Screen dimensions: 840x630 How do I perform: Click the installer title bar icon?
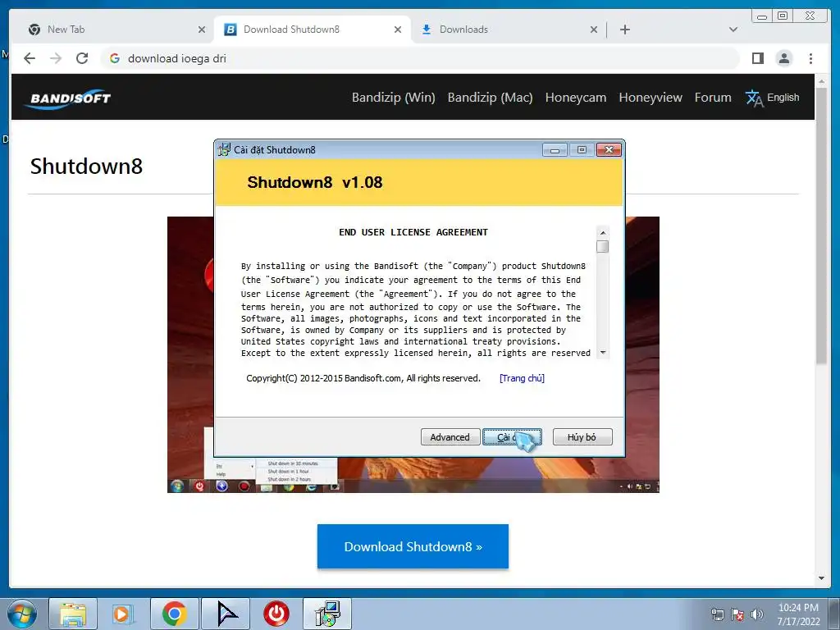pyautogui.click(x=224, y=149)
